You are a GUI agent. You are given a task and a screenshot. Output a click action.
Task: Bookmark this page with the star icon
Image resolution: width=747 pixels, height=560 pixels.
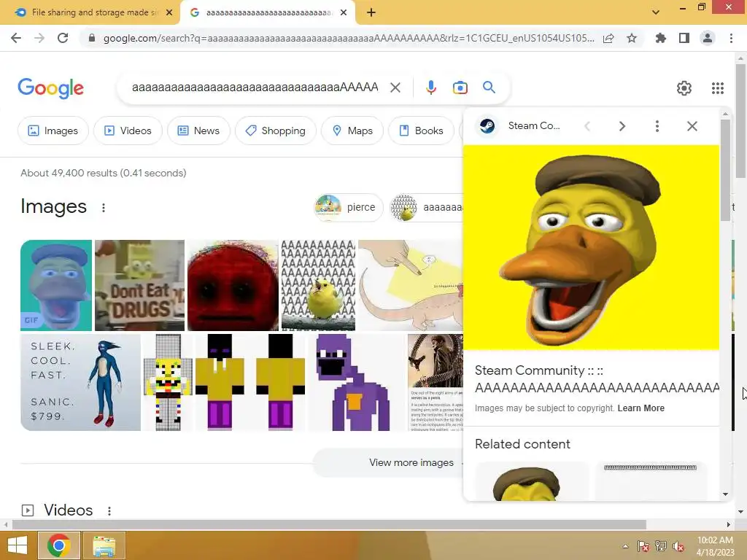(632, 38)
